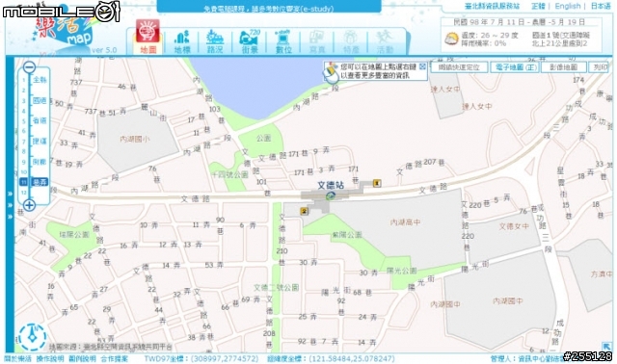
Task: Open 關於樂活 footer link
Action: [x=17, y=359]
